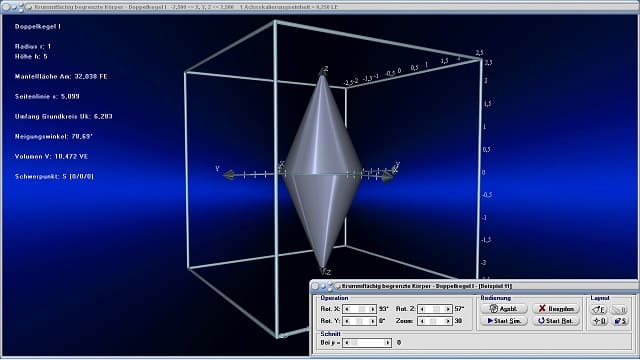Click right arrow of Rot. Y scrollbar
Viewport: 640px width, 360px height.
pos(372,321)
